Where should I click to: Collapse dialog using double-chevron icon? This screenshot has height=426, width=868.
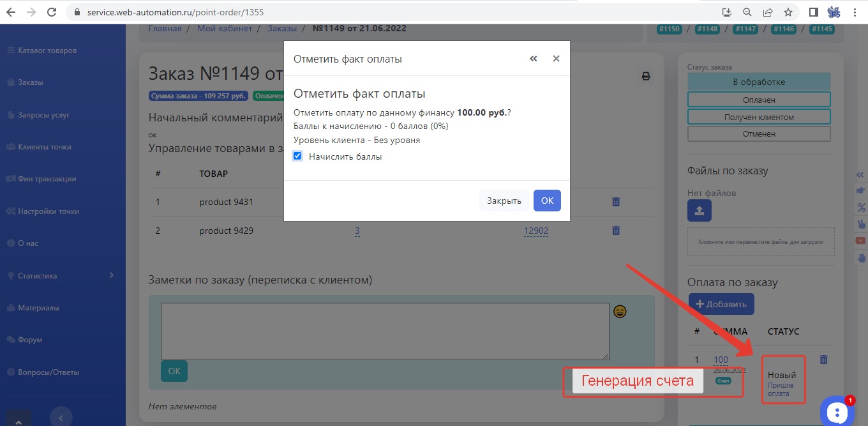pos(534,59)
